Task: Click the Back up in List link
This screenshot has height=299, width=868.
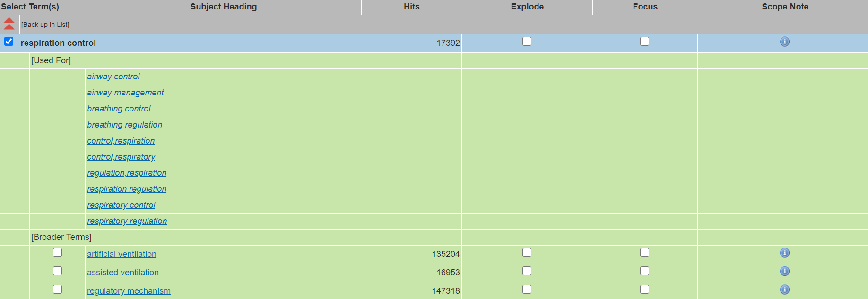Action: (x=45, y=25)
